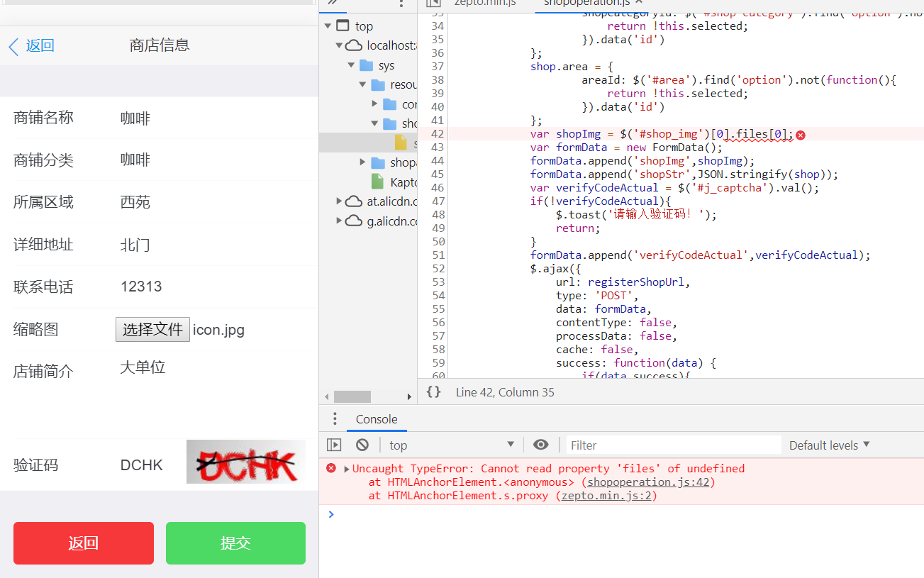Click the green 提交 button

235,543
